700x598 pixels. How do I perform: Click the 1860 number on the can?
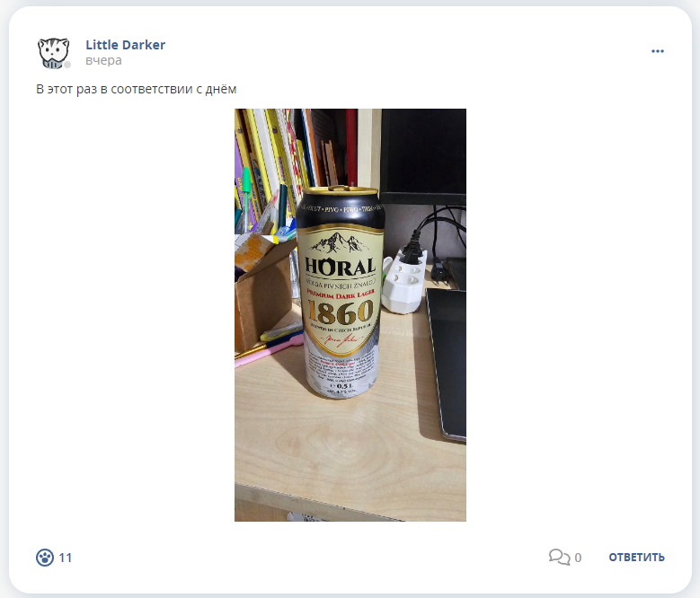[341, 312]
